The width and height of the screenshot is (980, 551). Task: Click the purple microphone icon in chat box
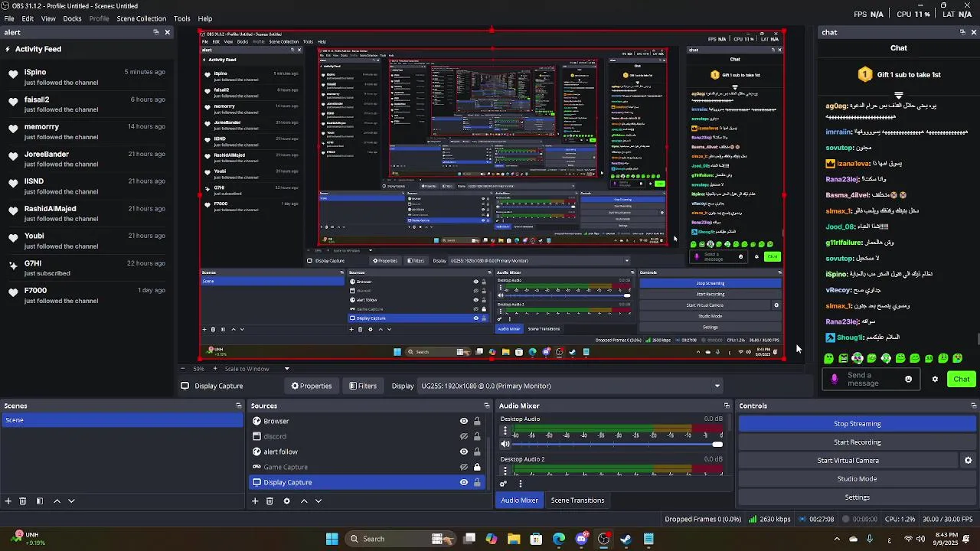pos(835,379)
